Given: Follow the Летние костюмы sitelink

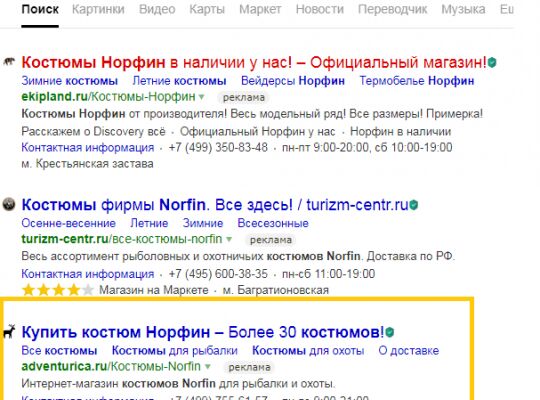Looking at the screenshot, I should click(179, 81).
